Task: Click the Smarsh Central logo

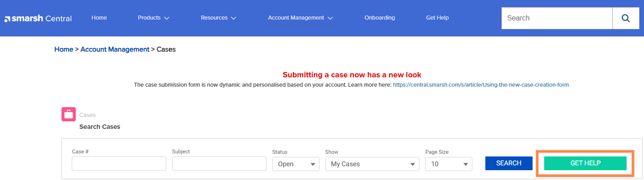Action: pyautogui.click(x=38, y=18)
